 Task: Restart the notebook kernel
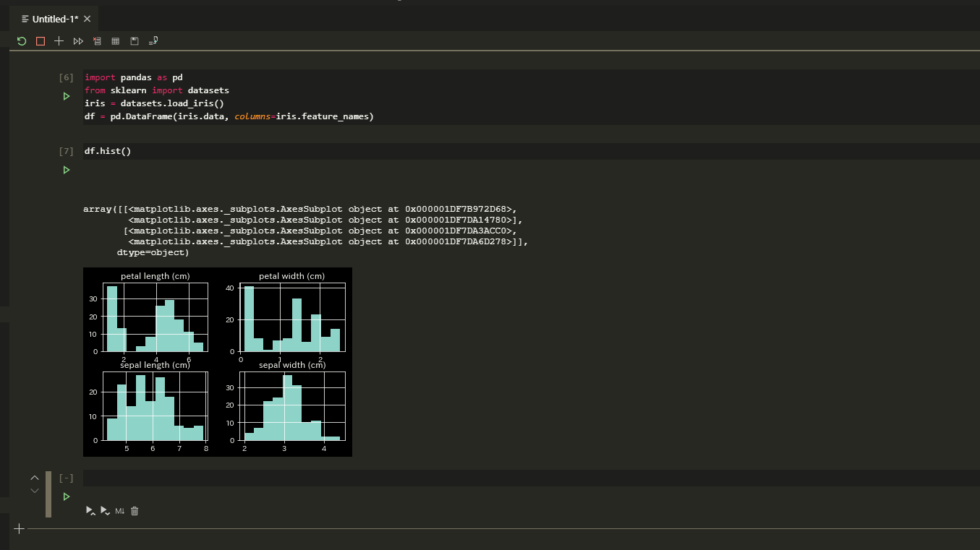(x=21, y=41)
